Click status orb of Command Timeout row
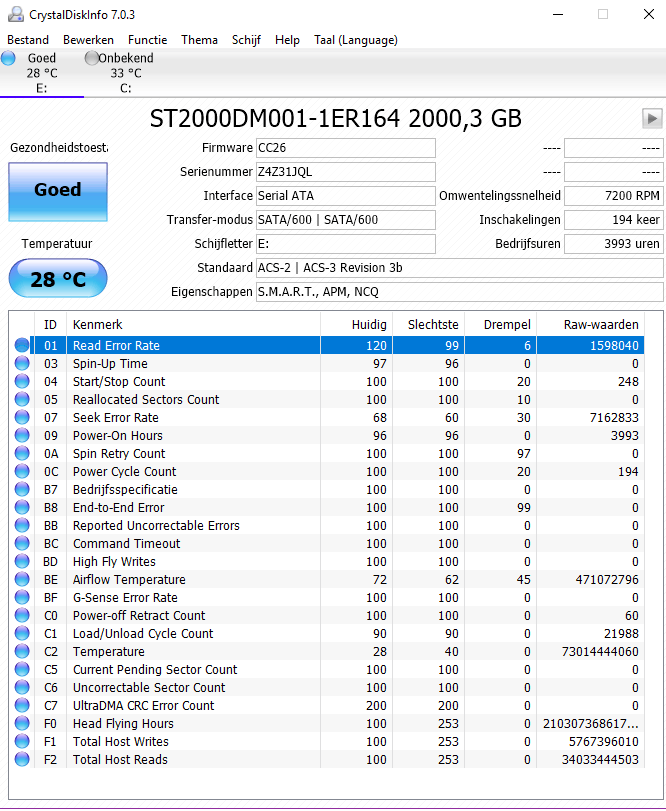 point(22,544)
